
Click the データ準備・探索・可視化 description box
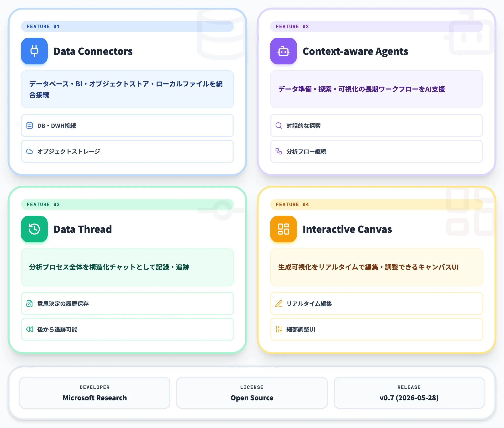pos(376,89)
